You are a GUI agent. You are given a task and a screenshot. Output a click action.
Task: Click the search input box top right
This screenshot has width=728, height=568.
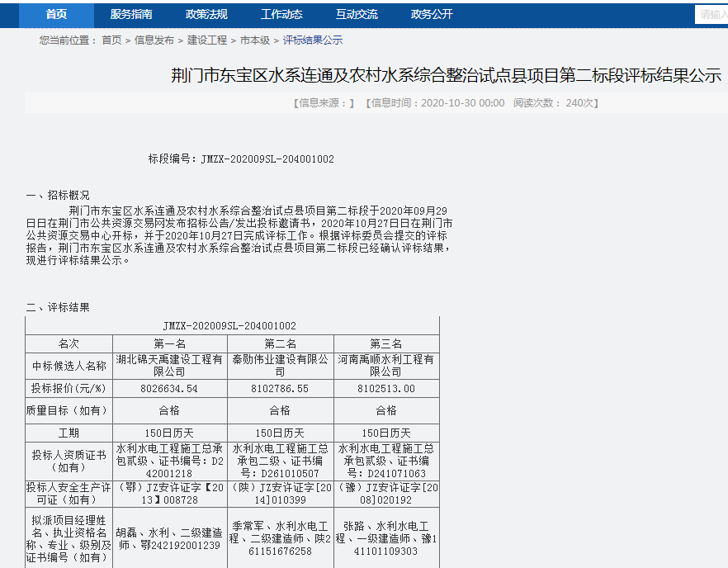(713, 14)
